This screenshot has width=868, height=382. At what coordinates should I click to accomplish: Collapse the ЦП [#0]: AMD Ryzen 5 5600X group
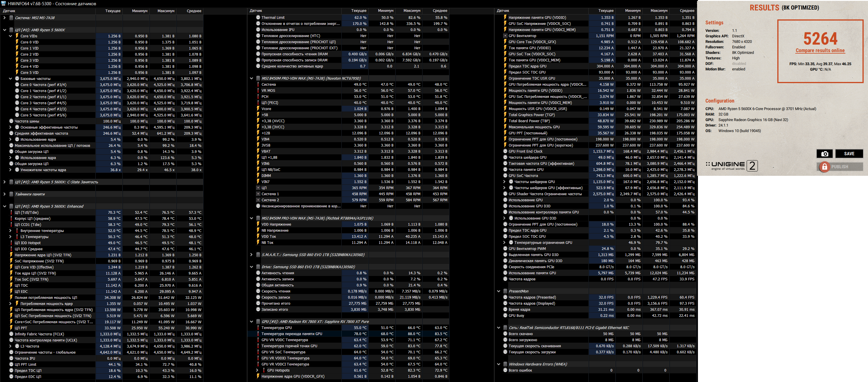(5, 30)
